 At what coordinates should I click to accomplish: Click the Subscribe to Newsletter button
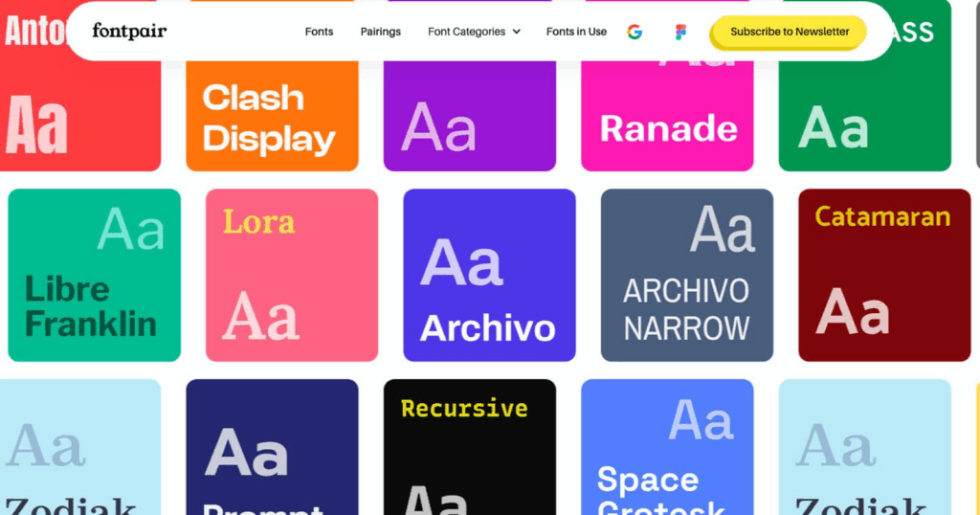click(790, 32)
